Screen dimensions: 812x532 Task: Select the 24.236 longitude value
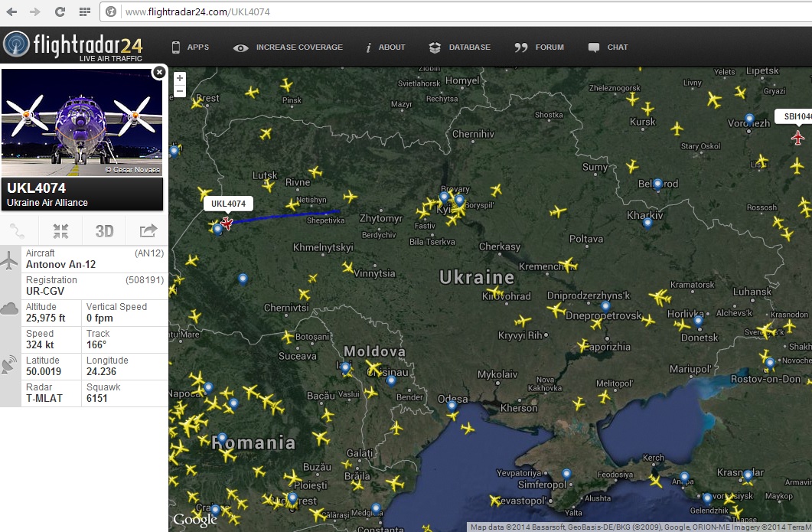(x=102, y=371)
